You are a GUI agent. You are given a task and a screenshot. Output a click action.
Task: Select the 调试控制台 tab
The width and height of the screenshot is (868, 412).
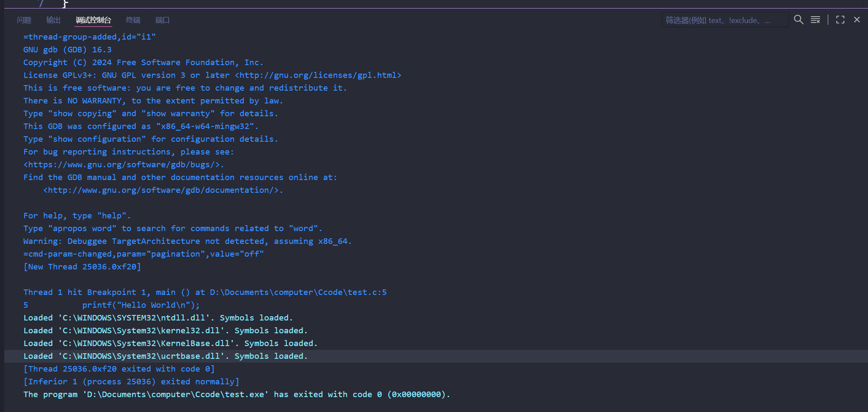[93, 20]
